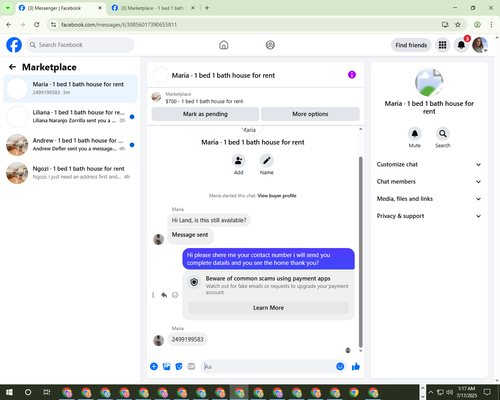Open Chrome tab search dropdown
The image size is (500, 400).
[7, 8]
